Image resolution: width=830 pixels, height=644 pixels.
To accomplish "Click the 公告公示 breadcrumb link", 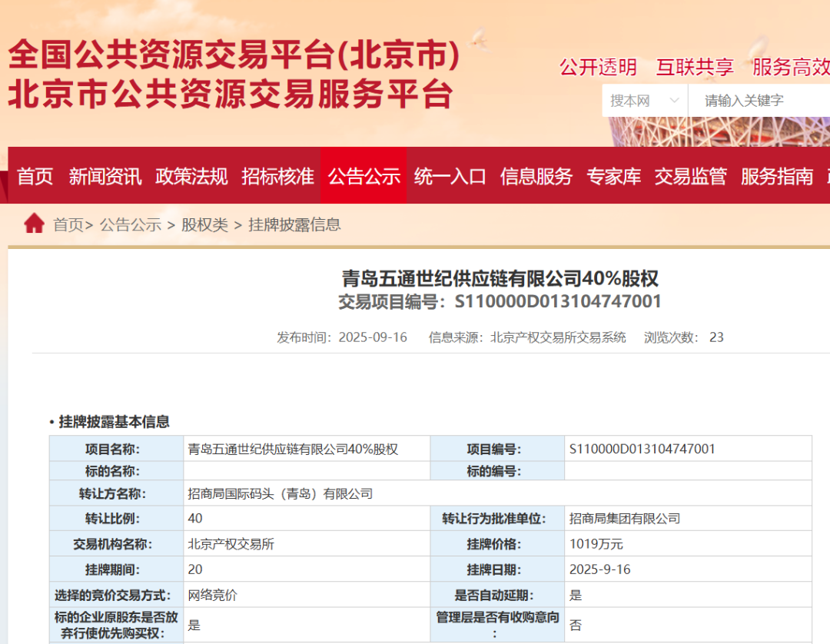I will point(130,225).
